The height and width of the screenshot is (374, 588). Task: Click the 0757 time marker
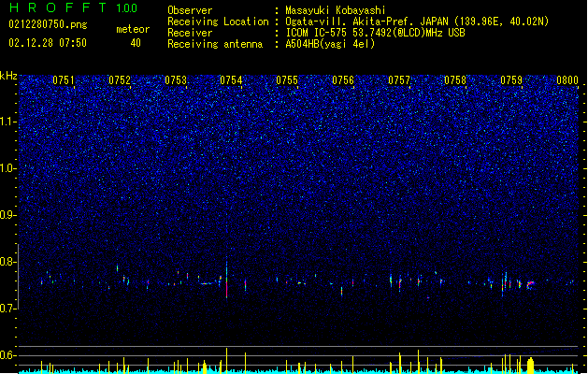tap(399, 80)
